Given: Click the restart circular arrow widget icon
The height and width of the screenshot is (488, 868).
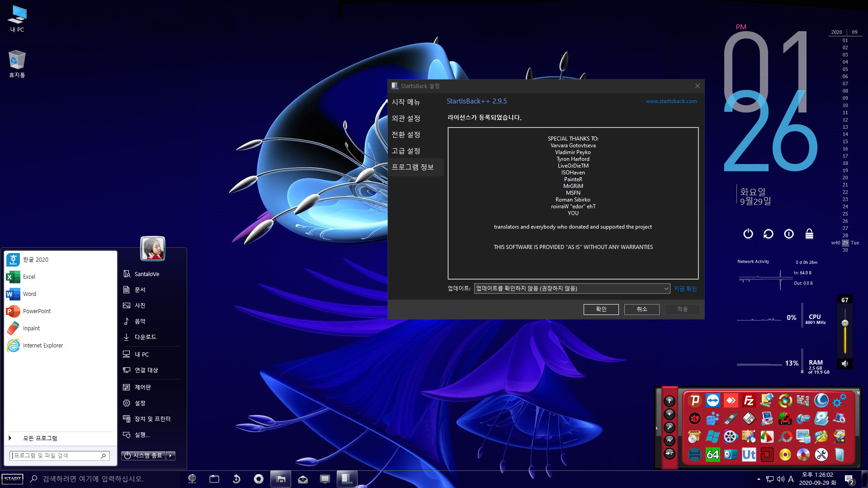Looking at the screenshot, I should click(x=769, y=234).
